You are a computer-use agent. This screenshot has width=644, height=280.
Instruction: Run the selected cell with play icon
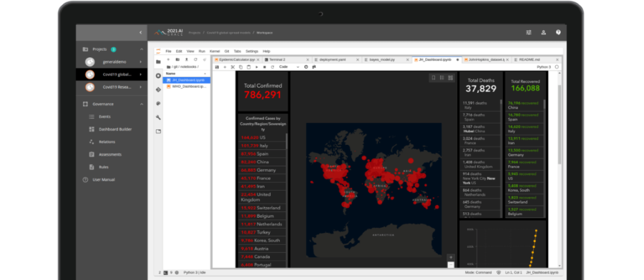pyautogui.click(x=257, y=67)
